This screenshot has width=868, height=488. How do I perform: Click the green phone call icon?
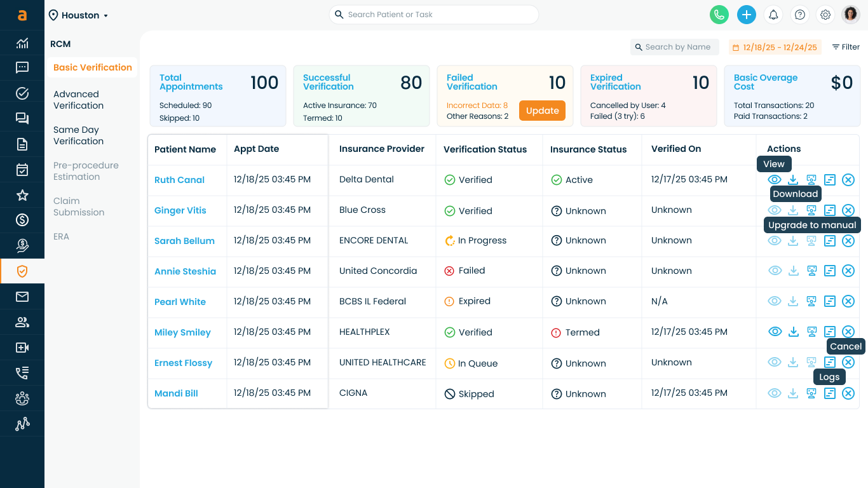pos(719,15)
